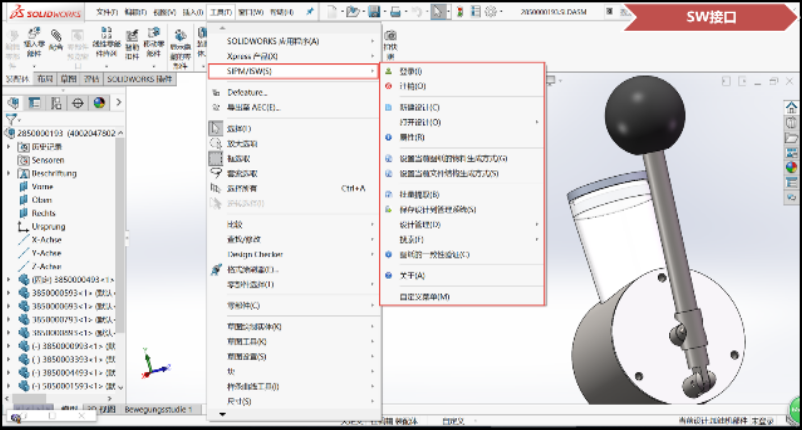The width and height of the screenshot is (802, 431).
Task: Open the DimXpertManager crosshair tab icon
Action: (x=78, y=103)
